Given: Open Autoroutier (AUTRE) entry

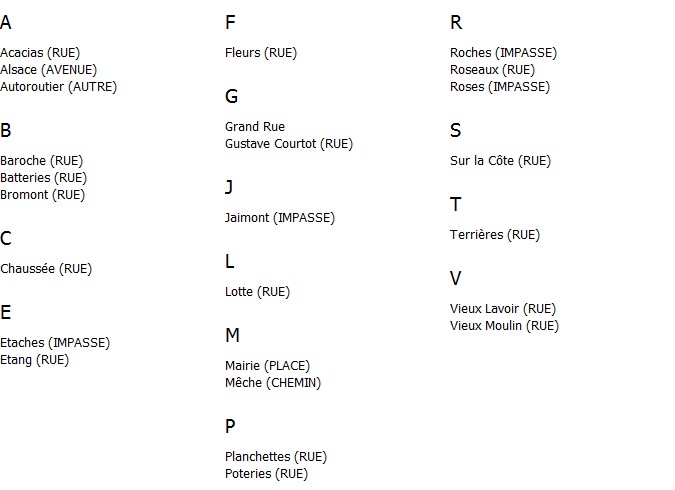Looking at the screenshot, I should (x=59, y=87).
